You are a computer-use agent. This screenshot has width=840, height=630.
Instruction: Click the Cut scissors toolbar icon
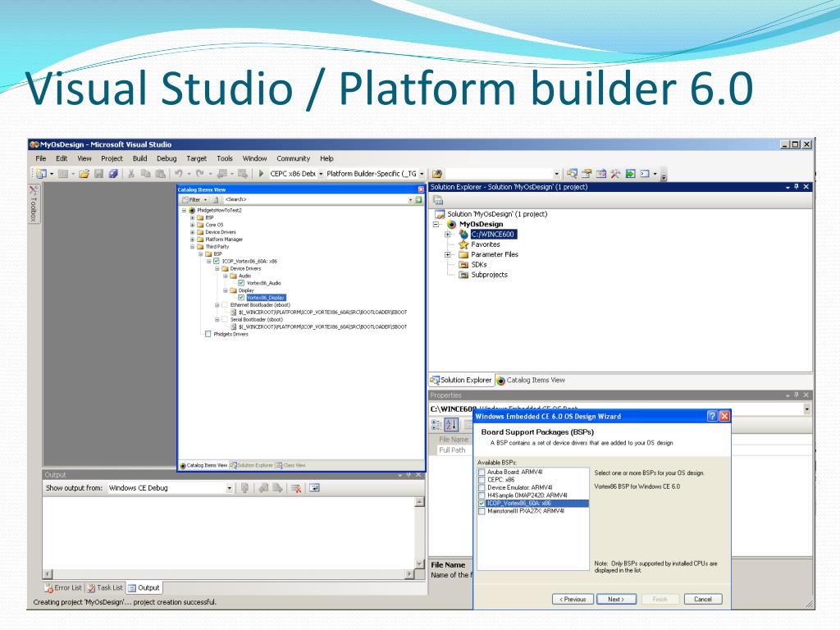click(x=130, y=174)
